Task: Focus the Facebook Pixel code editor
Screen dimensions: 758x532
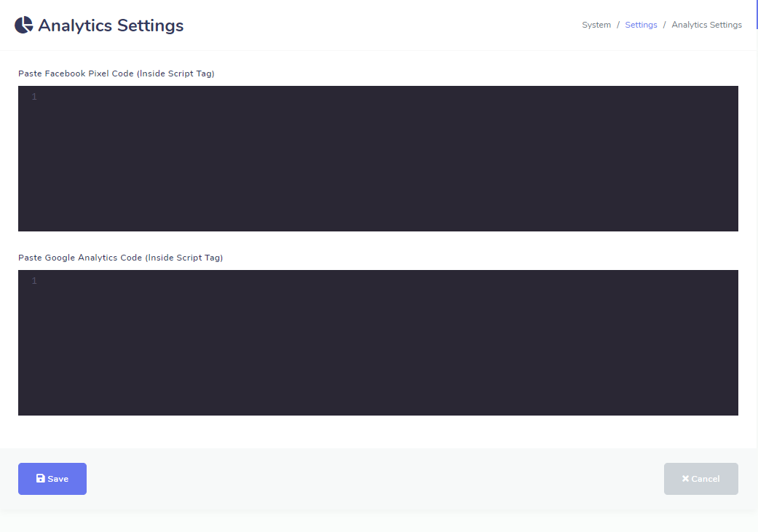Action: tap(378, 159)
